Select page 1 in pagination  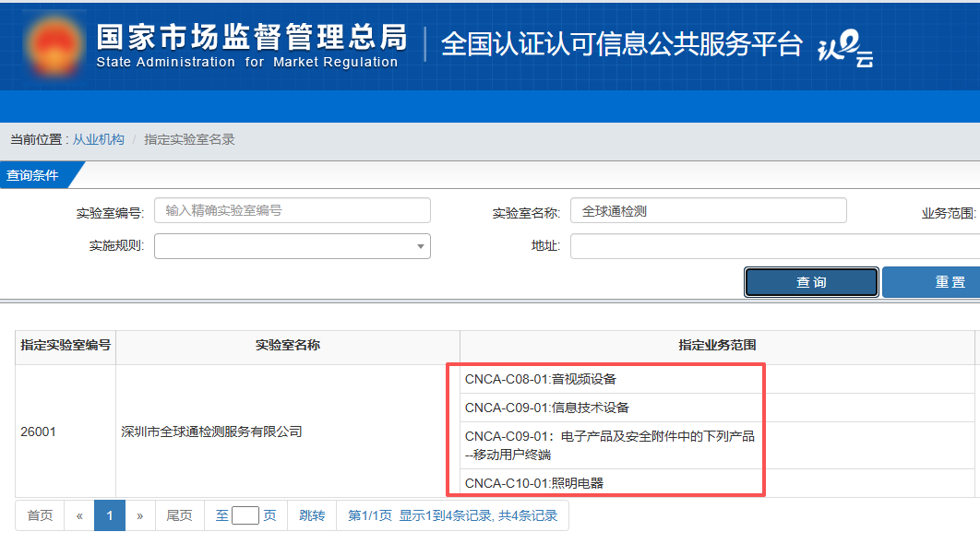pos(110,515)
